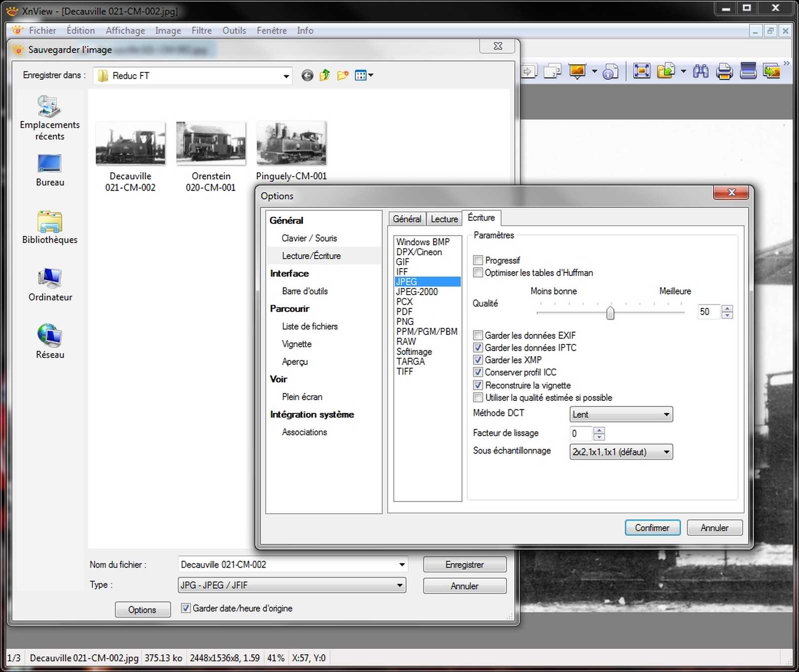
Task: Go up one folder level icon
Action: (x=325, y=75)
